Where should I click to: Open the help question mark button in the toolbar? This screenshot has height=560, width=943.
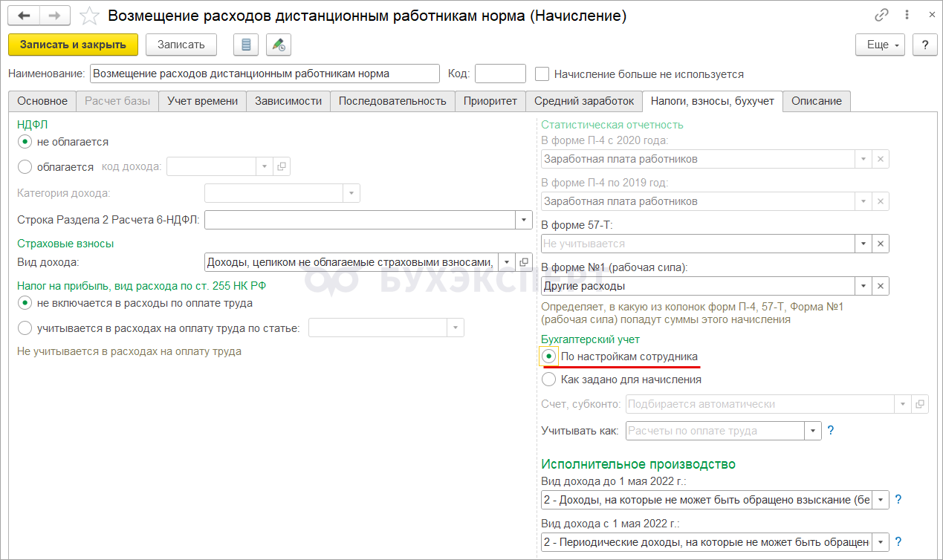[x=924, y=45]
